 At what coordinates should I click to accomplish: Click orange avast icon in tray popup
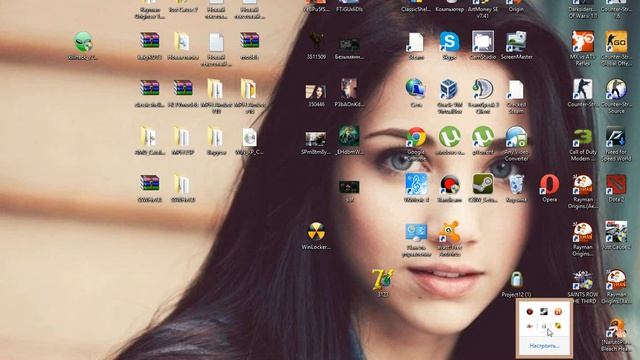[558, 311]
